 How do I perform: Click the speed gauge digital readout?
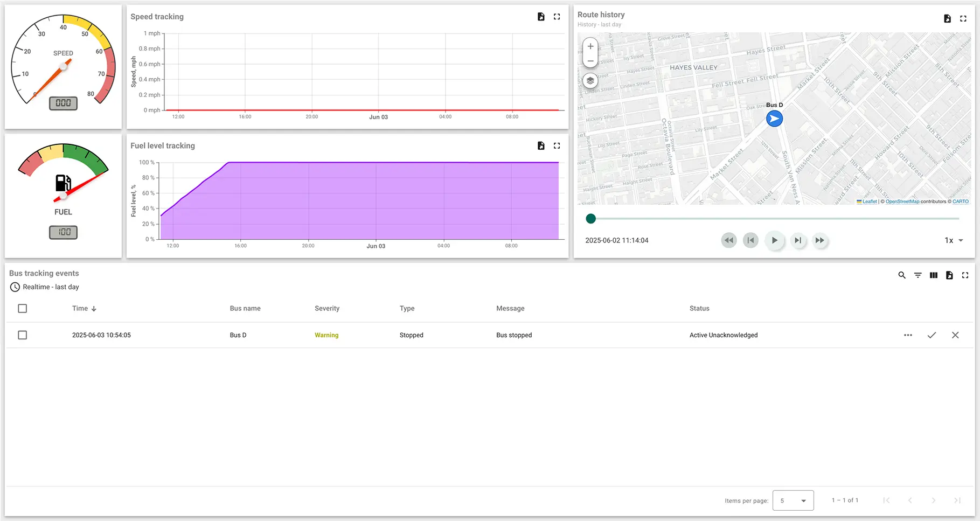point(63,103)
